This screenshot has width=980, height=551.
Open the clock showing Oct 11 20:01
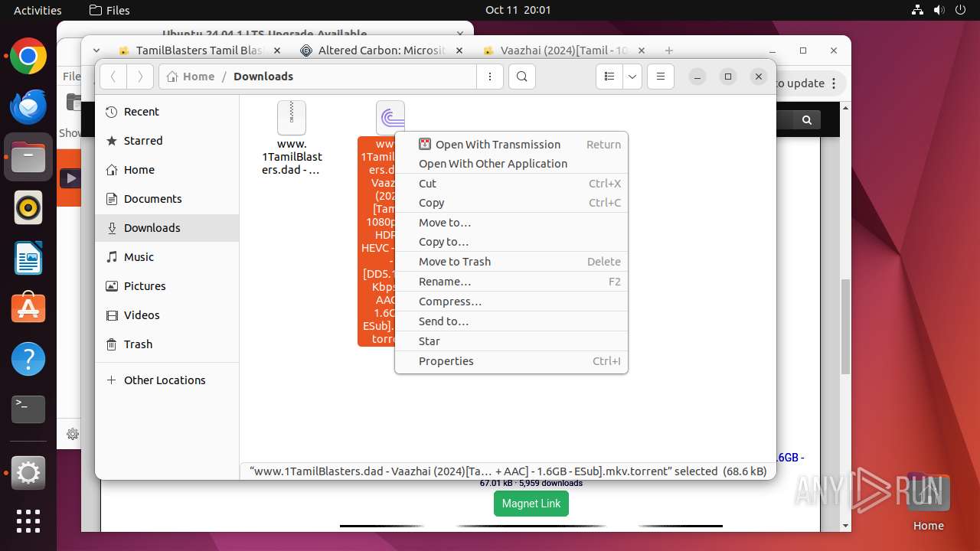(518, 10)
